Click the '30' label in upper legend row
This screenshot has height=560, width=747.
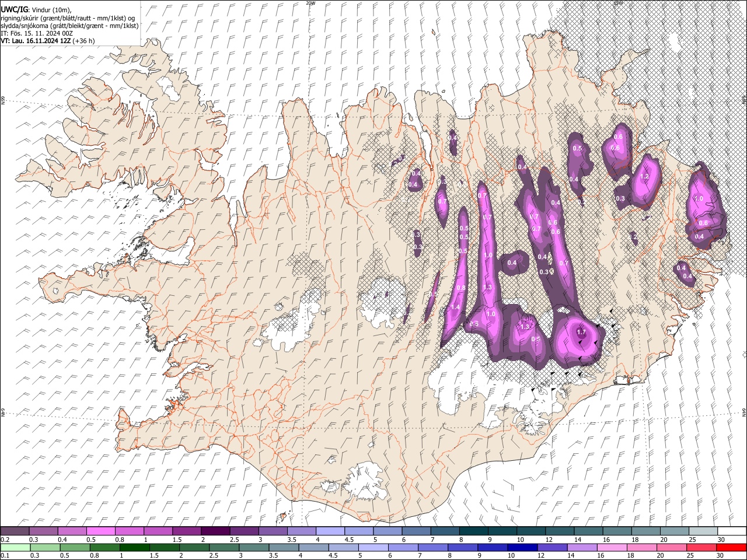721,540
